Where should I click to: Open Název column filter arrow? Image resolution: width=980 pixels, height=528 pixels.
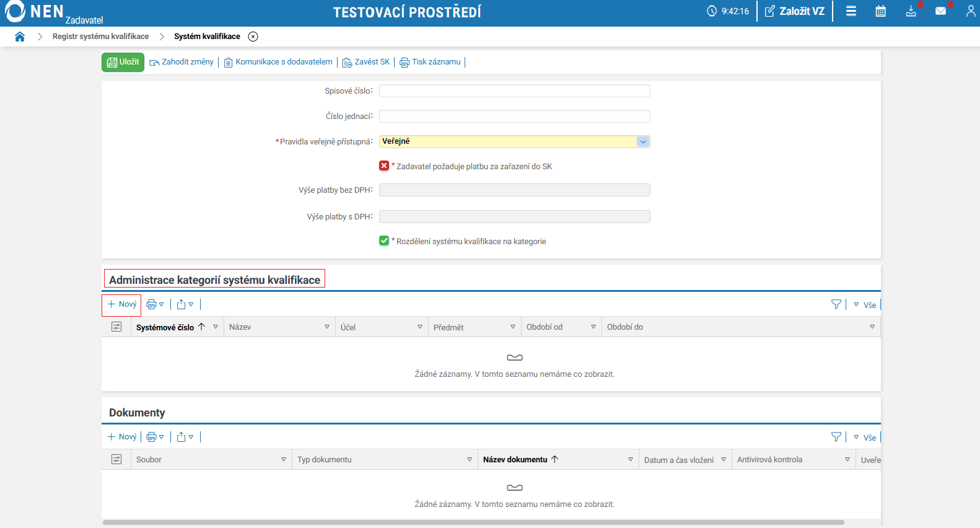327,327
